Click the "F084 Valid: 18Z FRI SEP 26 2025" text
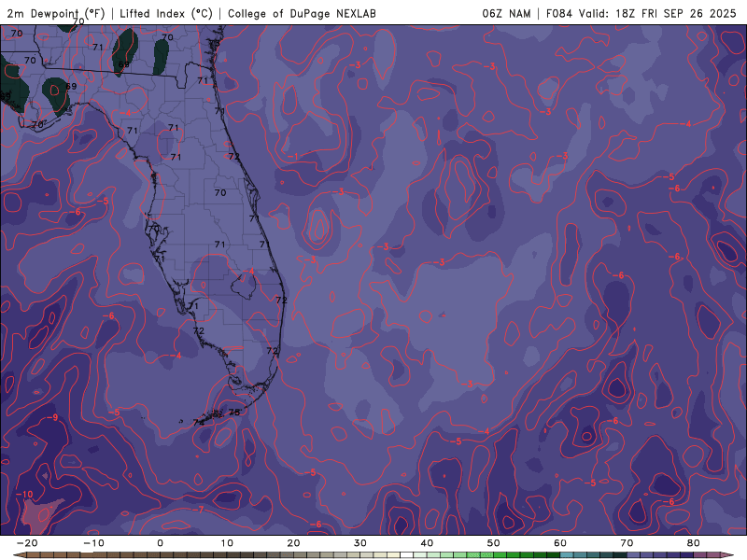Screen dimensions: 747x560 point(641,13)
